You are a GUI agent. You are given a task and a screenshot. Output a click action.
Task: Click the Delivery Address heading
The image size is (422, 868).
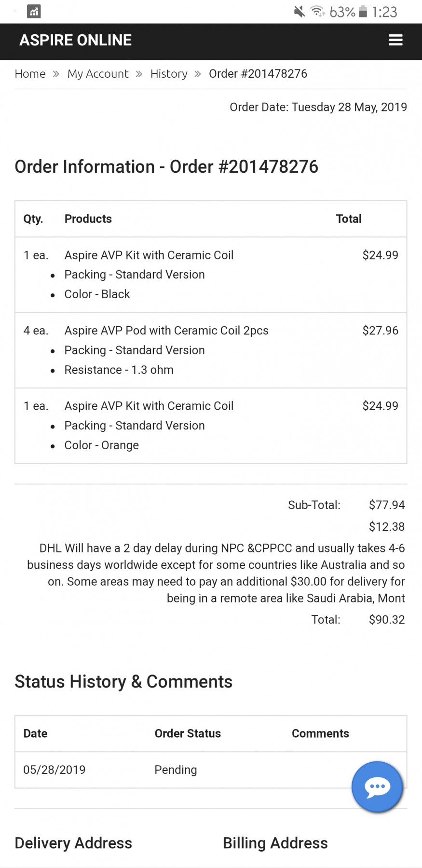(73, 843)
